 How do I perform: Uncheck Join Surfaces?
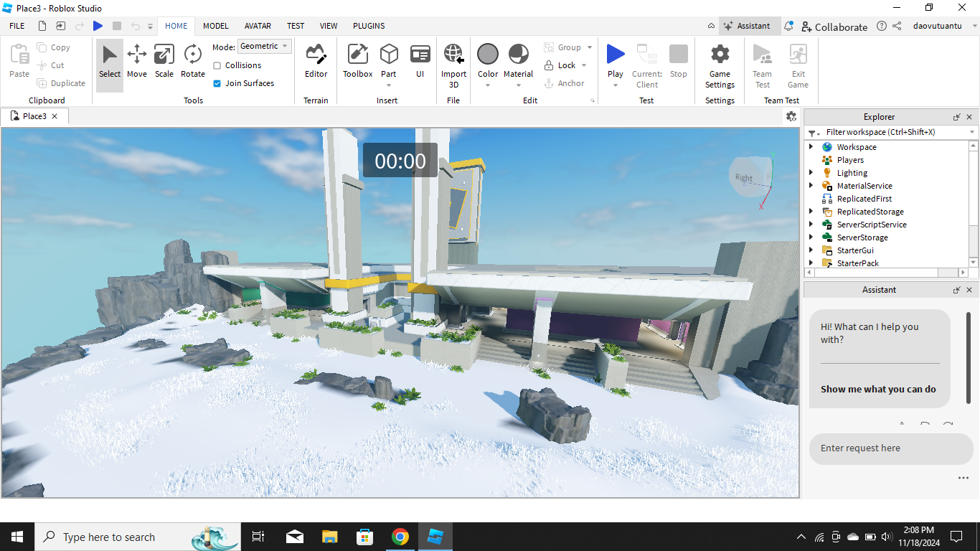click(x=217, y=83)
